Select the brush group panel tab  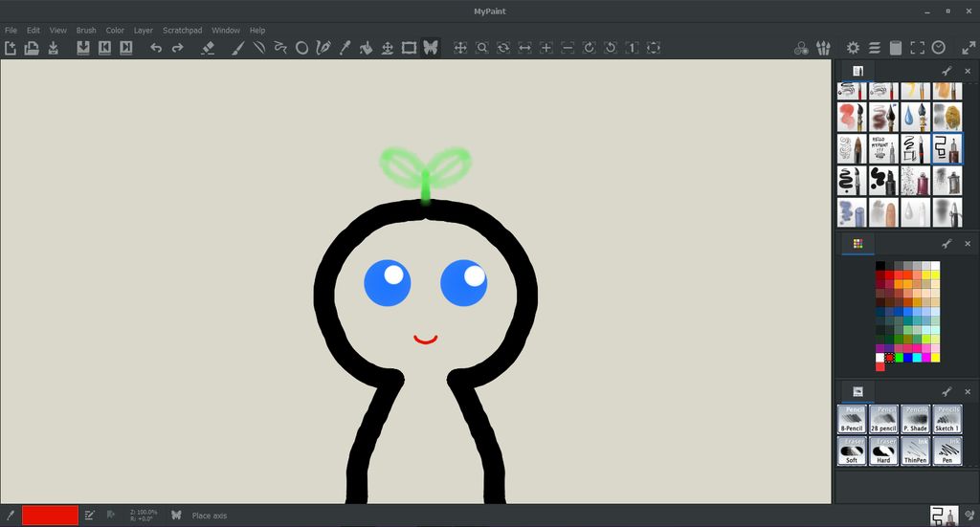857,71
